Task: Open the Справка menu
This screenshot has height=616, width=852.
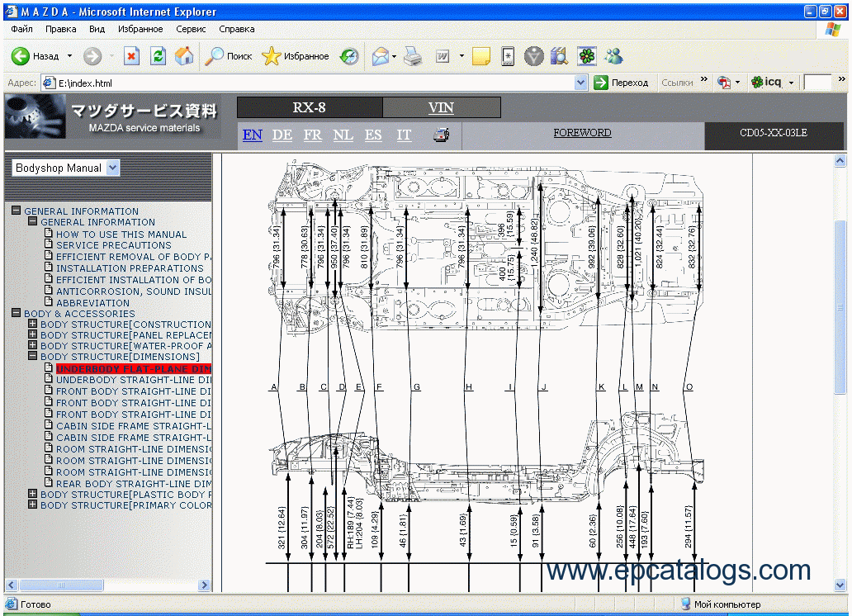Action: (236, 29)
